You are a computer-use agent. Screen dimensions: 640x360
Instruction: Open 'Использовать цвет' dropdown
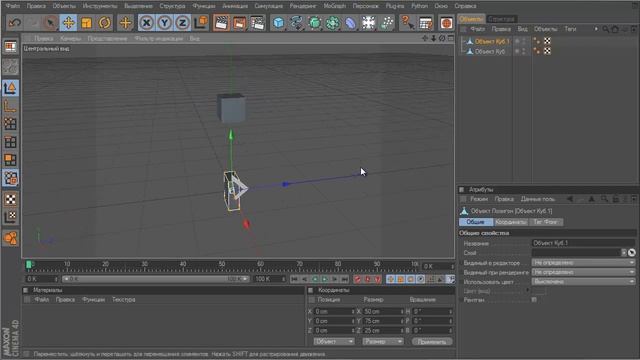(583, 282)
